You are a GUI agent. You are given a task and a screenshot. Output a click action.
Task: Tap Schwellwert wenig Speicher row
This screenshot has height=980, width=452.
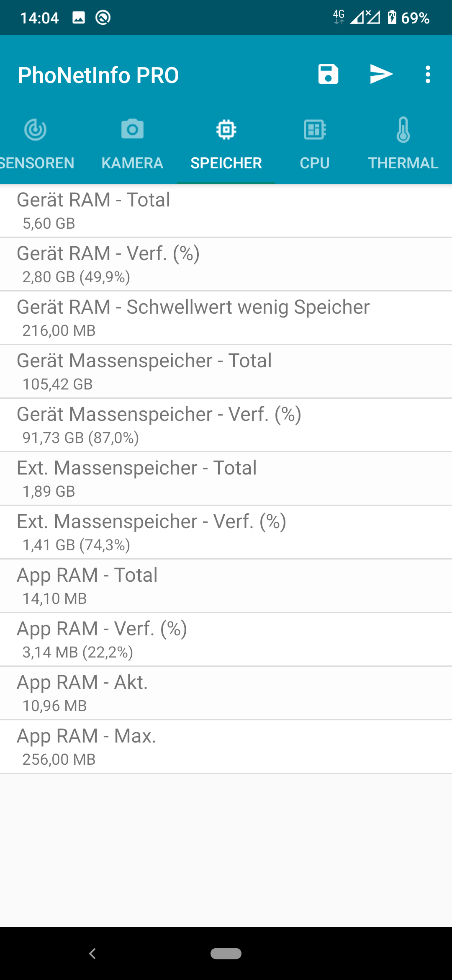click(x=226, y=318)
